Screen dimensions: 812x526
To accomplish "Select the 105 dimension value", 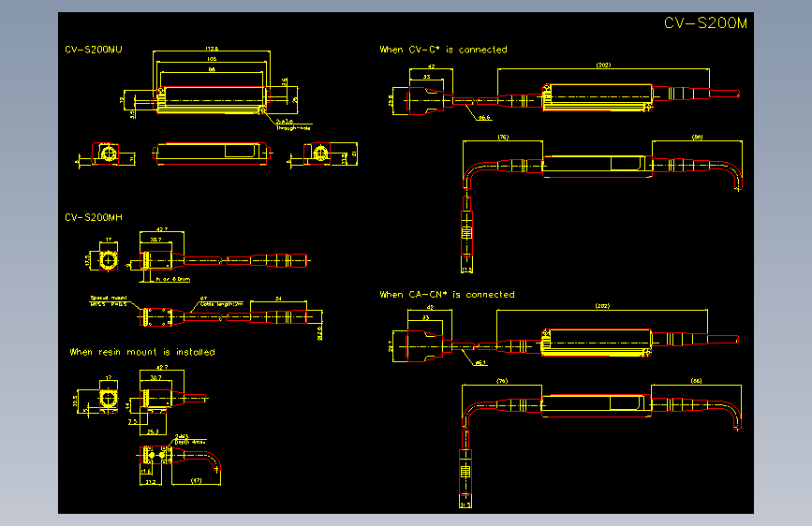I will click(212, 59).
